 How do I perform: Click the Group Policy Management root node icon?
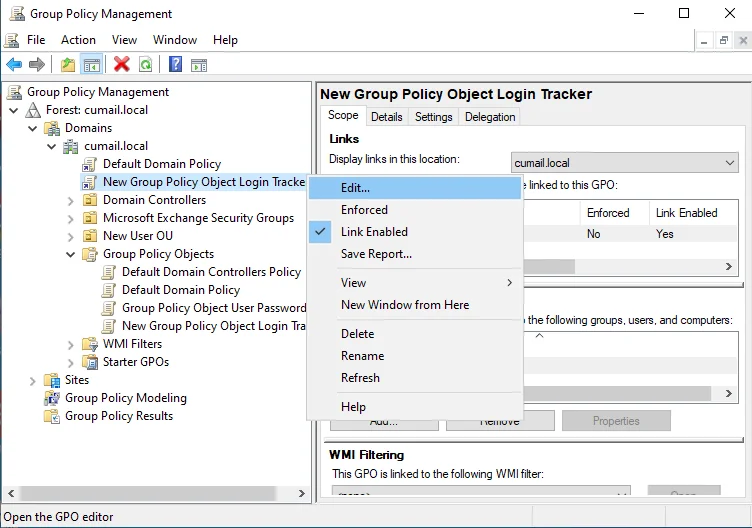(x=14, y=92)
